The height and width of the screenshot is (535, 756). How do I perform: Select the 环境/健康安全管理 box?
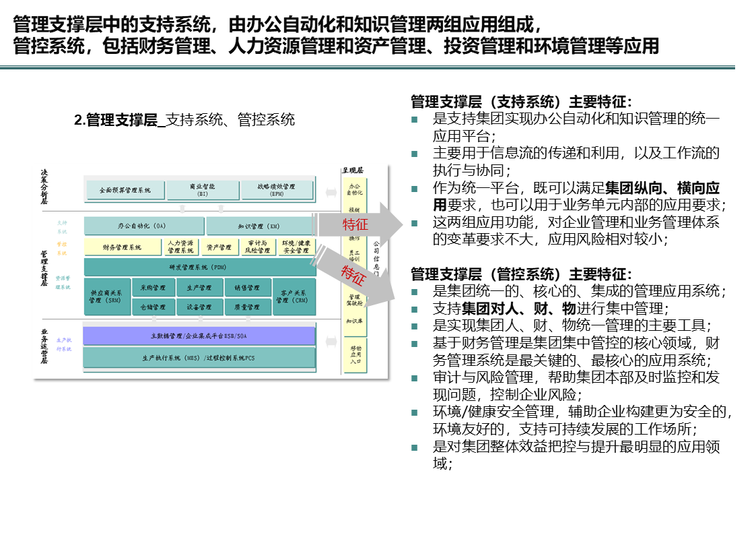coord(296,247)
